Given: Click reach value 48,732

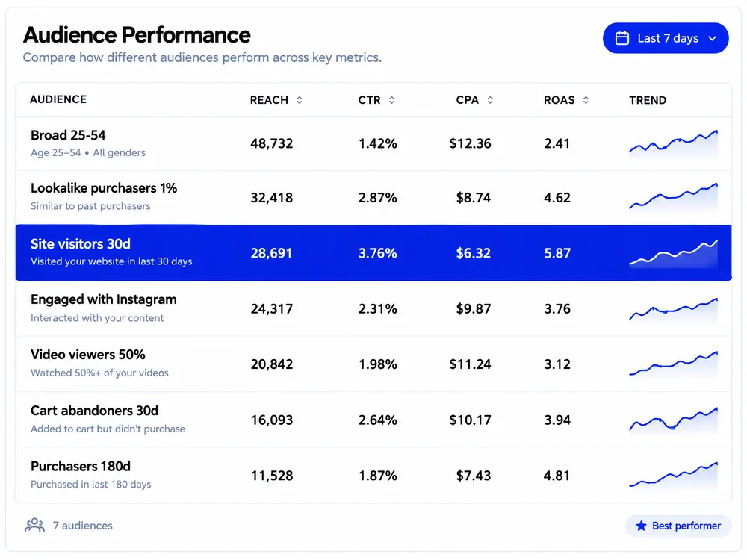Looking at the screenshot, I should coord(272,143).
